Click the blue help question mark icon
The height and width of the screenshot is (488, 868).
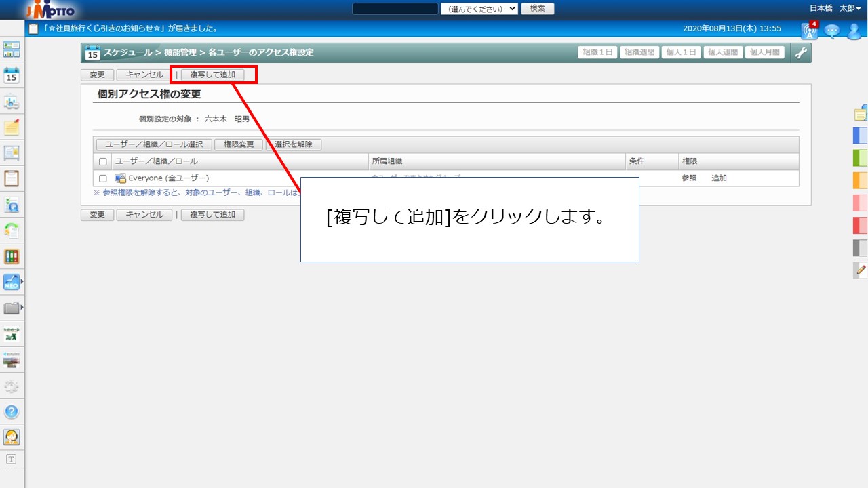(12, 411)
